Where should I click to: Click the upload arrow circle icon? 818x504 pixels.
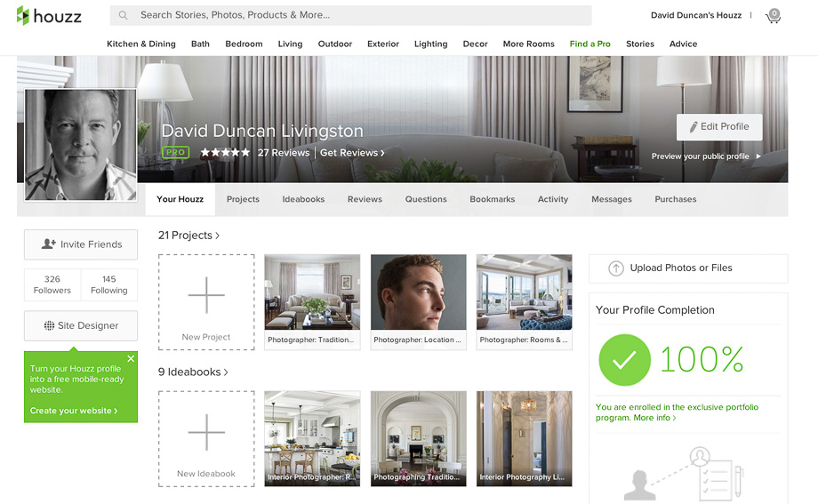[x=616, y=268]
